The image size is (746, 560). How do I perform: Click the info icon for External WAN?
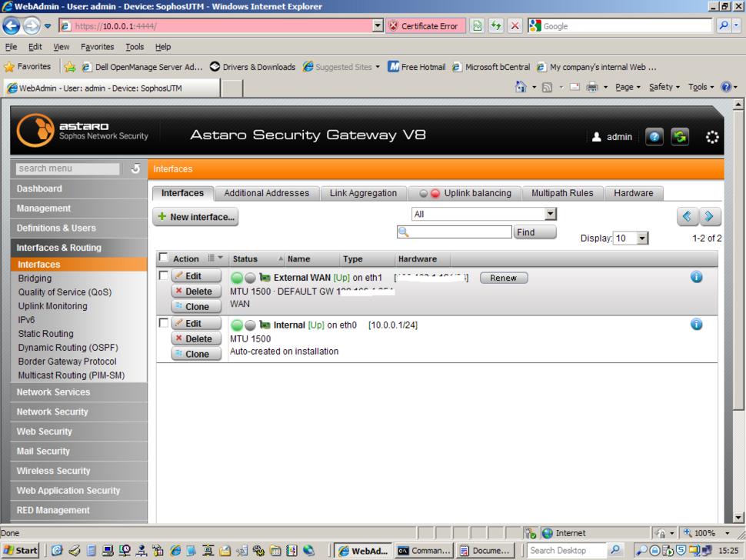pyautogui.click(x=696, y=277)
